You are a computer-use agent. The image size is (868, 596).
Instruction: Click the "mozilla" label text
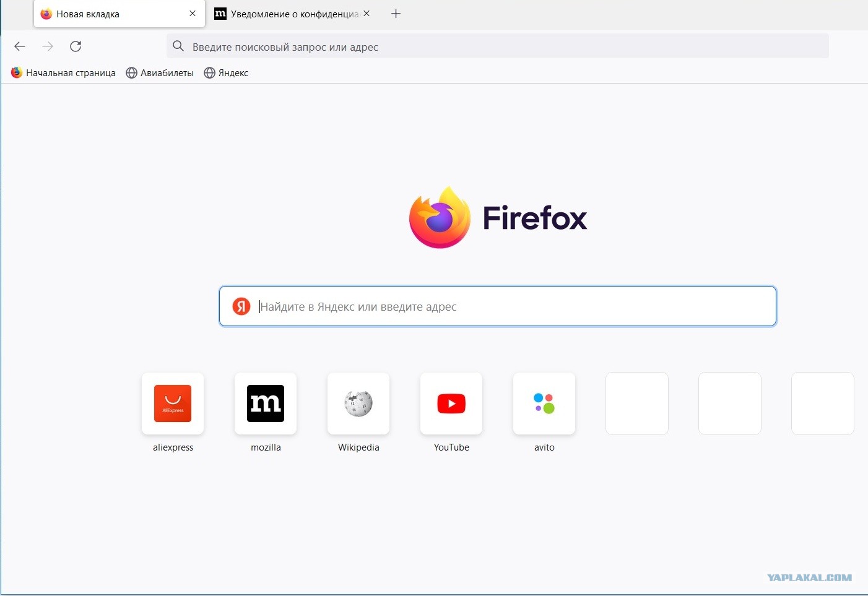pyautogui.click(x=266, y=447)
